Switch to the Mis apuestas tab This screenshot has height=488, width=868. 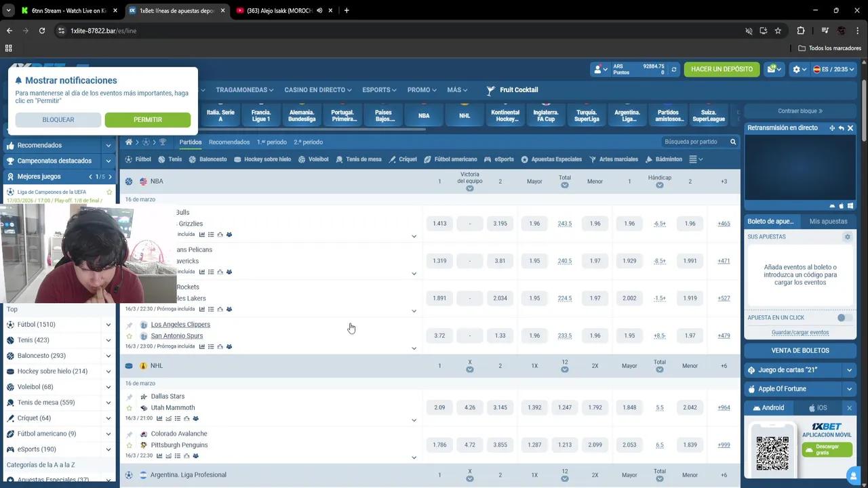[828, 222]
